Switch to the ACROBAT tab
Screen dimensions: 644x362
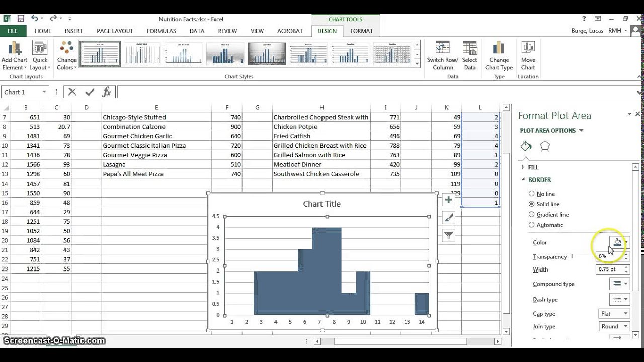(x=290, y=31)
